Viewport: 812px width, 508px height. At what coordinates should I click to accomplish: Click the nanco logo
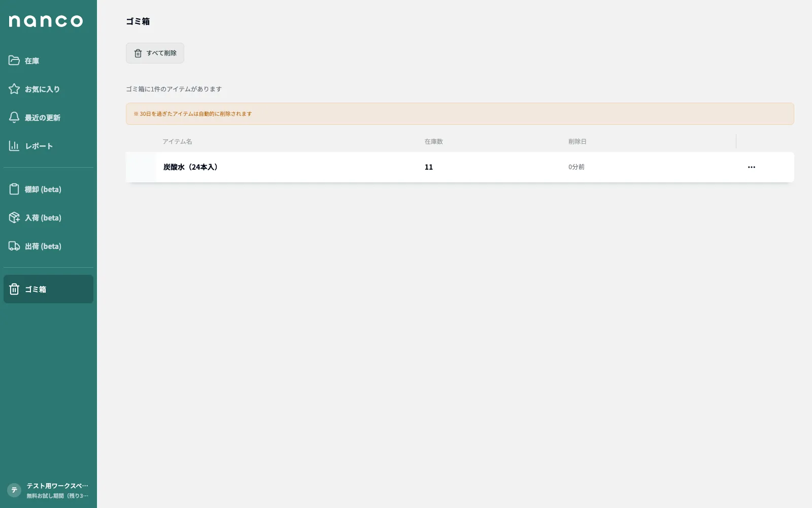click(x=46, y=21)
